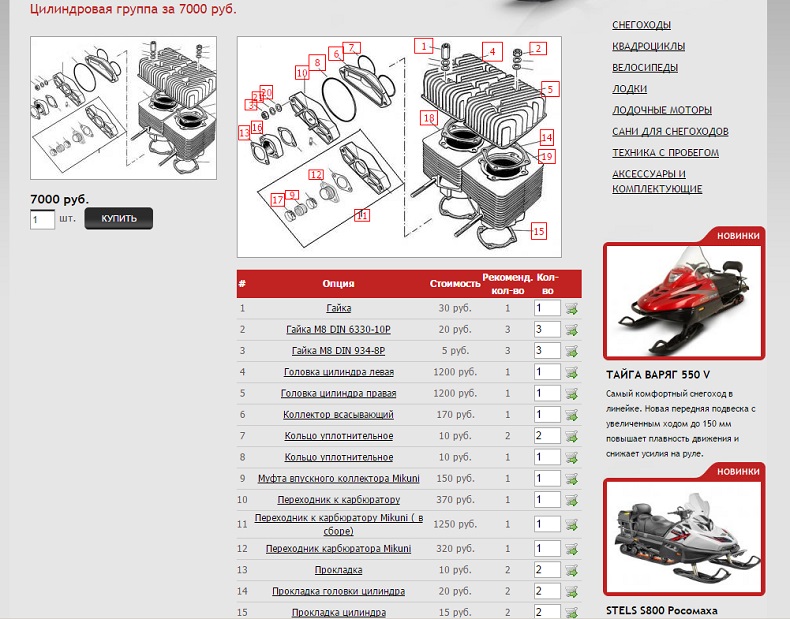Open Коллектор всасывающий link

(339, 415)
